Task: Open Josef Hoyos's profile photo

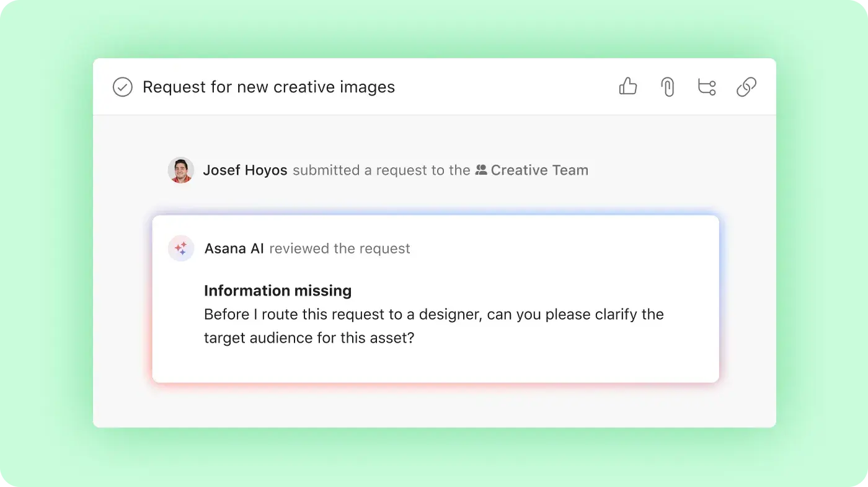Action: click(181, 170)
